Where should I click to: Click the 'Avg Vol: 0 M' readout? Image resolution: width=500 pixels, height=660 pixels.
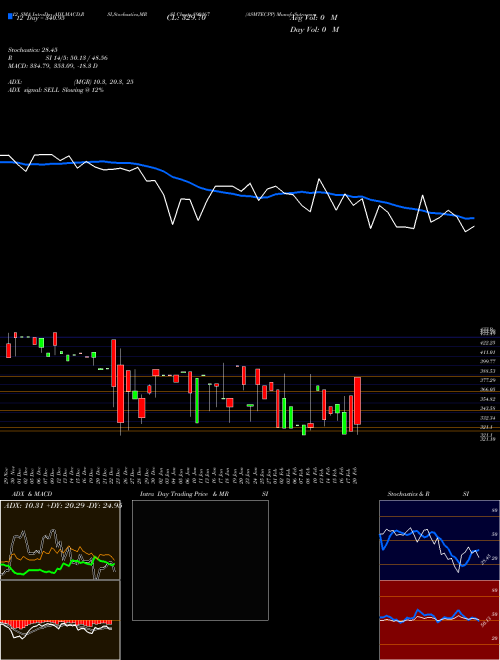tap(314, 18)
